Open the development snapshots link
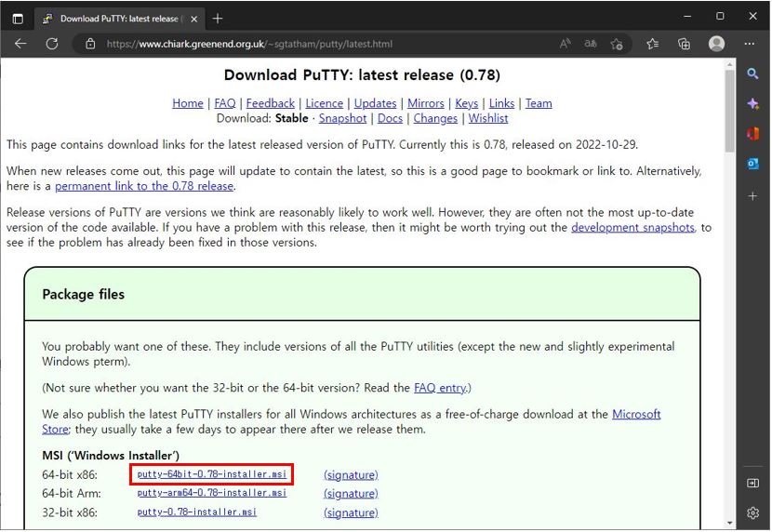Viewport: 772px width, 532px height. click(632, 227)
